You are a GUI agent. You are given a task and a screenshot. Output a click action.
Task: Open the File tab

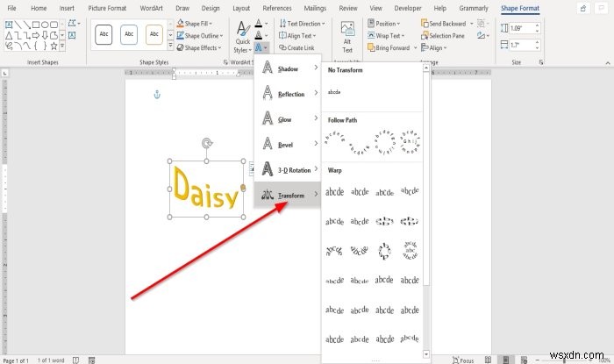11,8
